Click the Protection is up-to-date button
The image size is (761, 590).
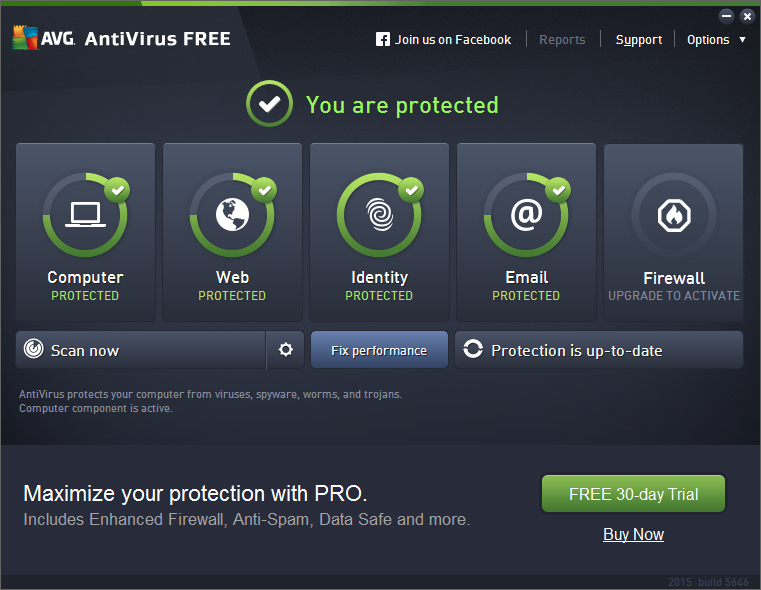pos(599,350)
